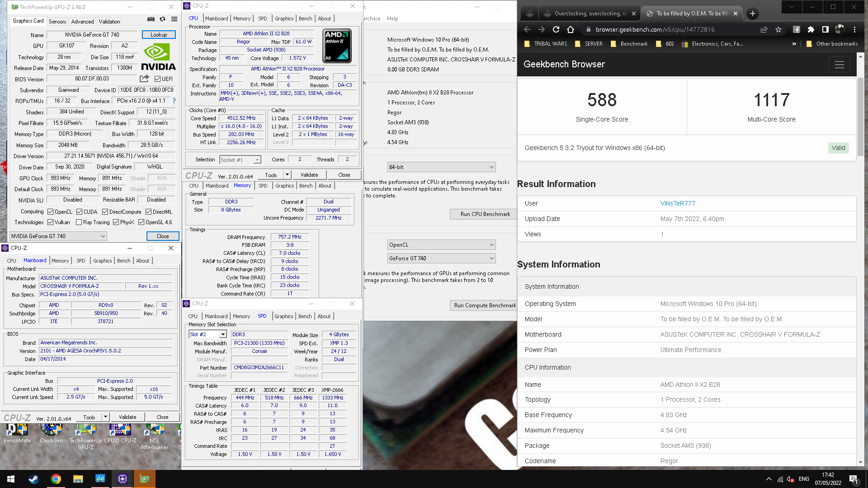Open GPU selection dropdown NVIDIA GeForce GT 740
Image resolution: width=868 pixels, height=488 pixels.
pos(58,236)
